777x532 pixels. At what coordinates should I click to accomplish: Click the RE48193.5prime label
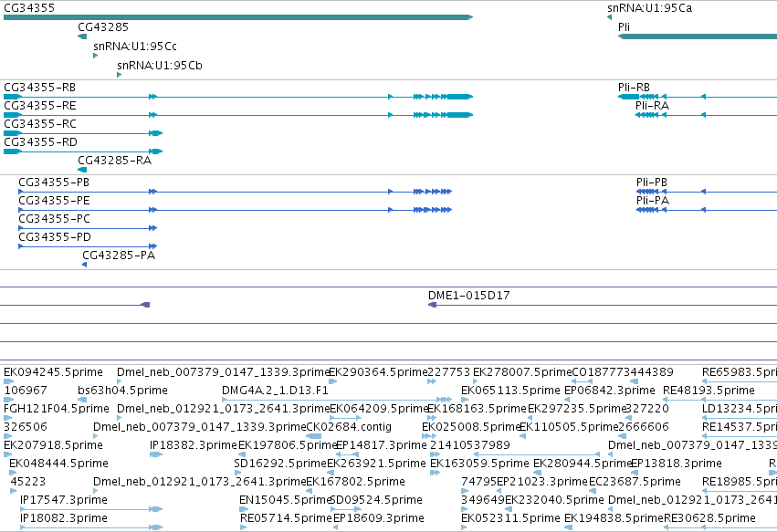point(709,391)
